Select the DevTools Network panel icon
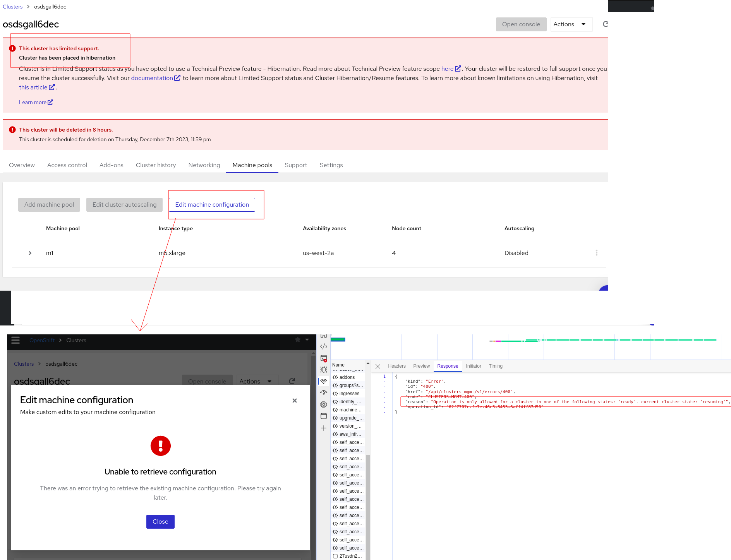 324,381
